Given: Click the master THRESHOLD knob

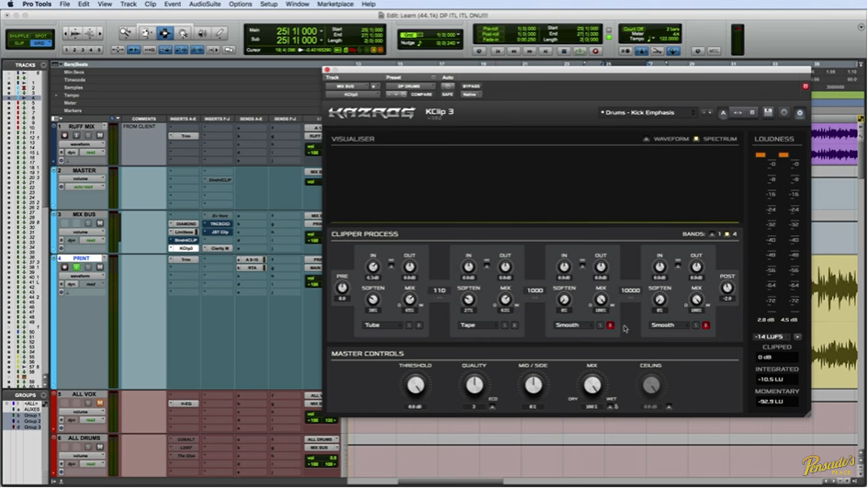Looking at the screenshot, I should point(415,385).
